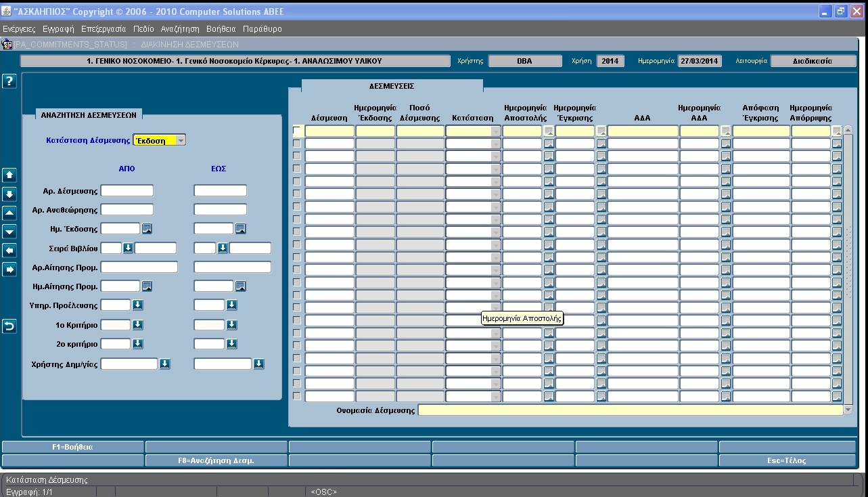Click the F8=Αναζήτηση Δεσμ. button
868x497 pixels.
click(x=216, y=460)
